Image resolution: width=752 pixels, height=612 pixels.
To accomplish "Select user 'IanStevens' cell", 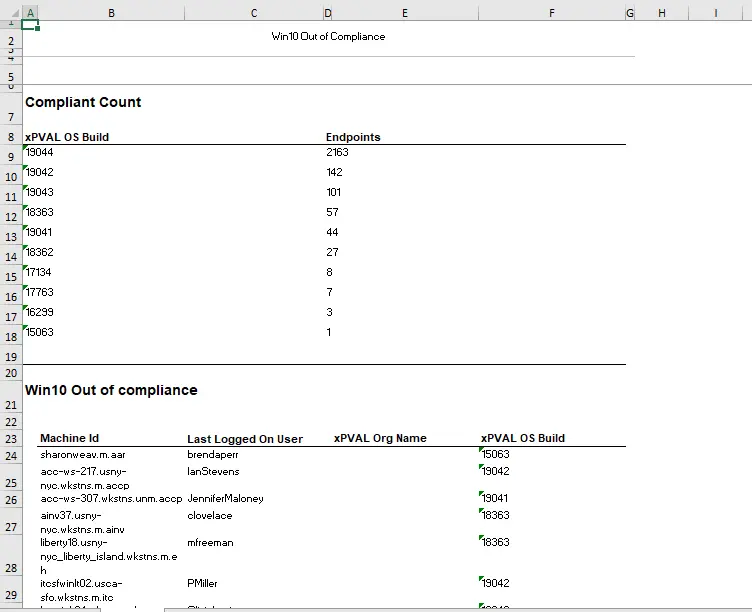I will point(213,471).
